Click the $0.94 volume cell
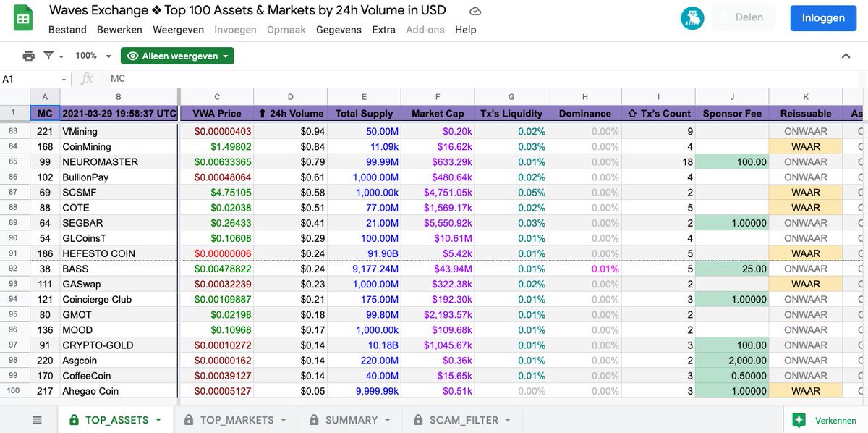Viewport: 868px width, 433px height. [291, 131]
